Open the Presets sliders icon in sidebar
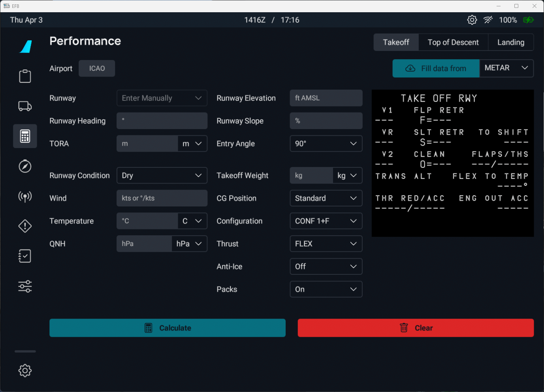This screenshot has height=392, width=544. tap(25, 286)
